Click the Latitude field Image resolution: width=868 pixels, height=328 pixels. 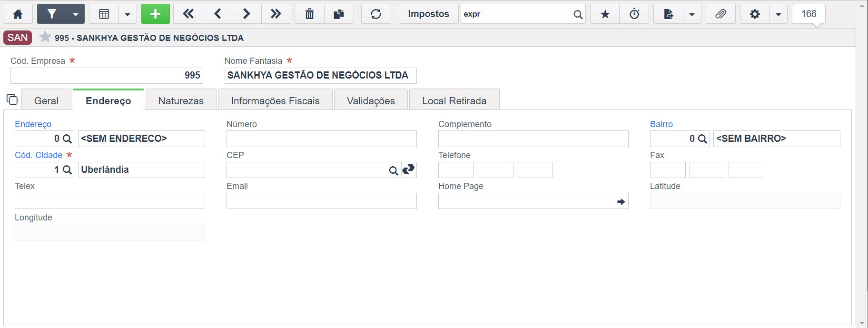(x=745, y=201)
